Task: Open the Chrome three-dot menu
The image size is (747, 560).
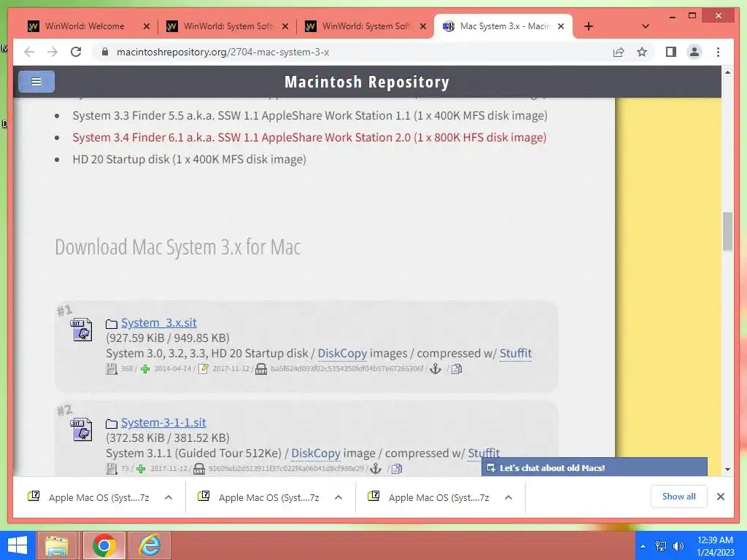Action: [718, 52]
